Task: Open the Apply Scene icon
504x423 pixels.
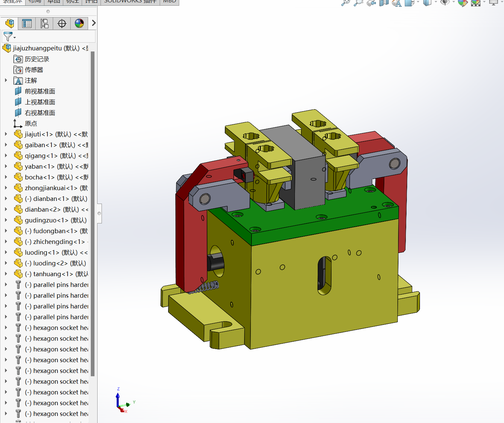Action: tap(476, 3)
